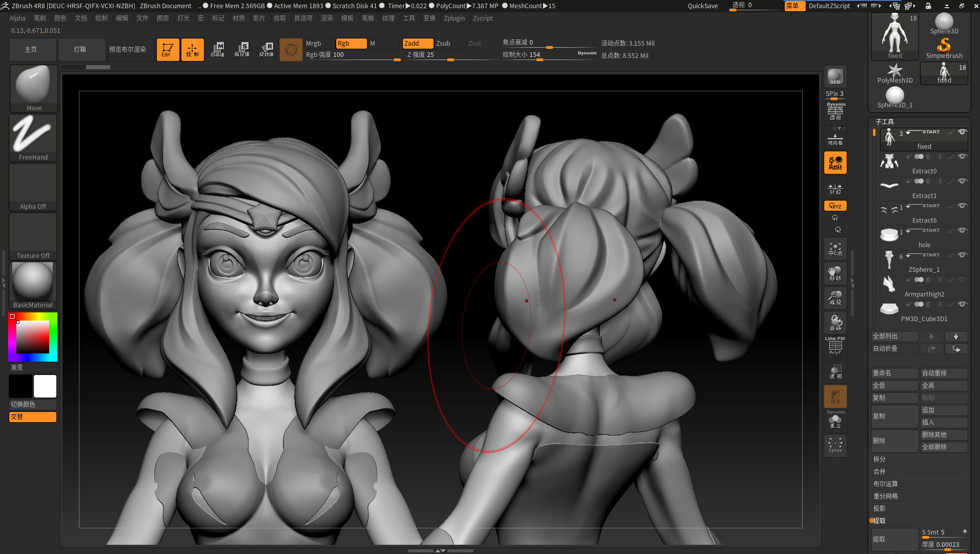Click the 重命名 rename button

(x=894, y=373)
